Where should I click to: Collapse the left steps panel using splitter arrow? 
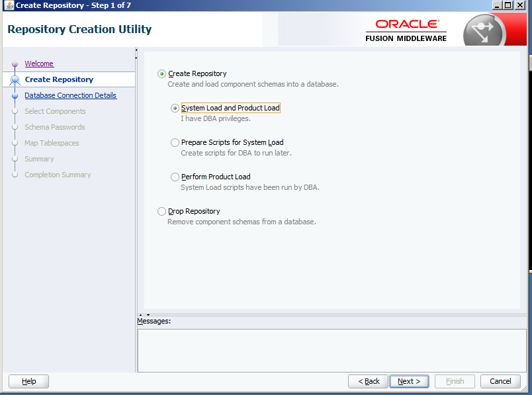[136, 50]
